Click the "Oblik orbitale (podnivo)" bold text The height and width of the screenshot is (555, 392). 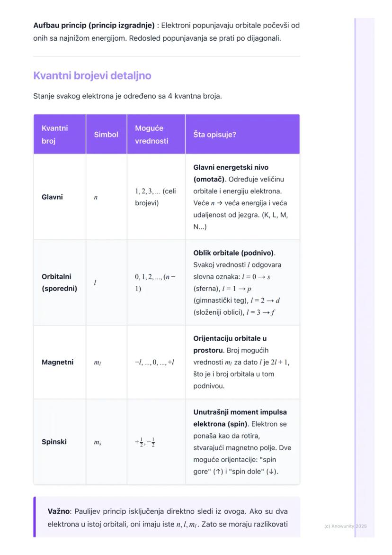234,253
